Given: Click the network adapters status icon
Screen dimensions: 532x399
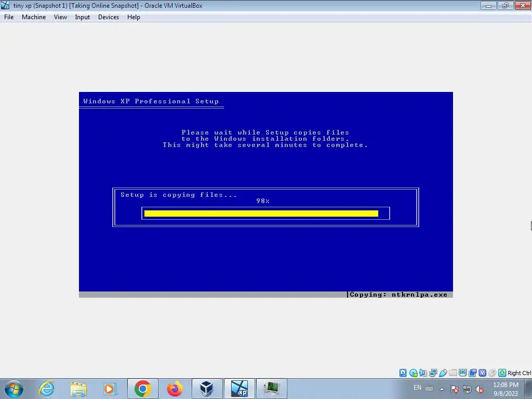Looking at the screenshot, I should click(433, 373).
